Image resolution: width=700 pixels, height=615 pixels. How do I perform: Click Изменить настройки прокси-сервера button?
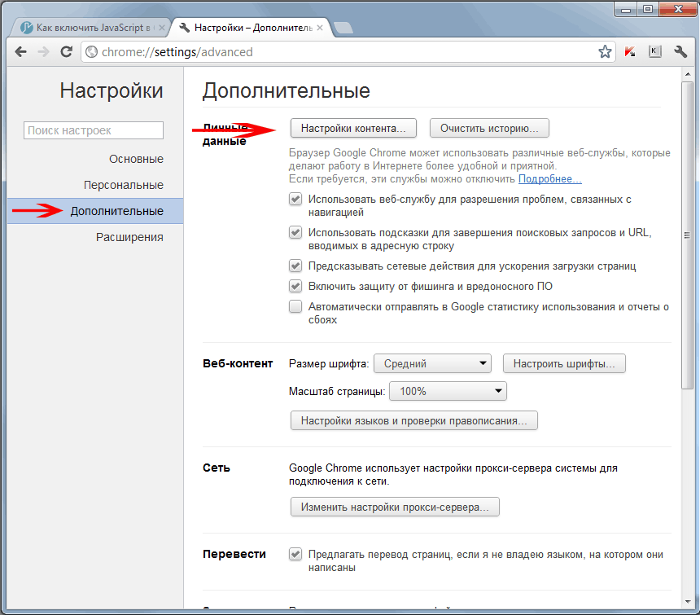[395, 507]
